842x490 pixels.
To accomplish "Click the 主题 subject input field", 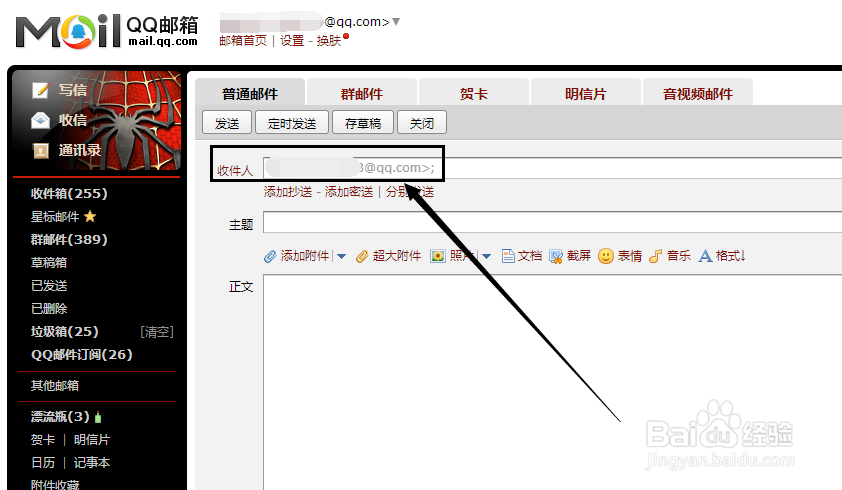I will (x=553, y=222).
